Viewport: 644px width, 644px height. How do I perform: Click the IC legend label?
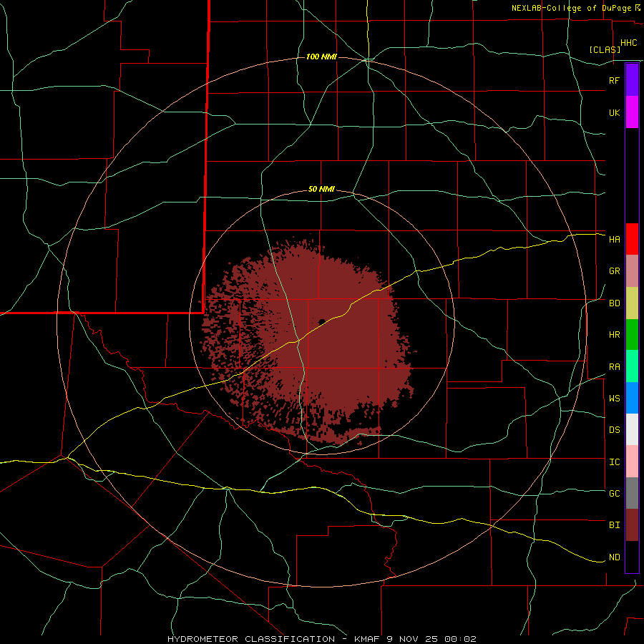click(x=615, y=462)
